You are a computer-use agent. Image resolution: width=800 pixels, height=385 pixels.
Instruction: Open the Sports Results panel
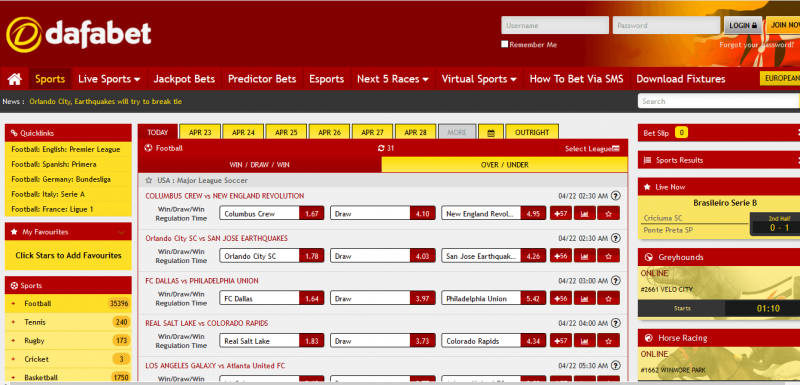(719, 160)
